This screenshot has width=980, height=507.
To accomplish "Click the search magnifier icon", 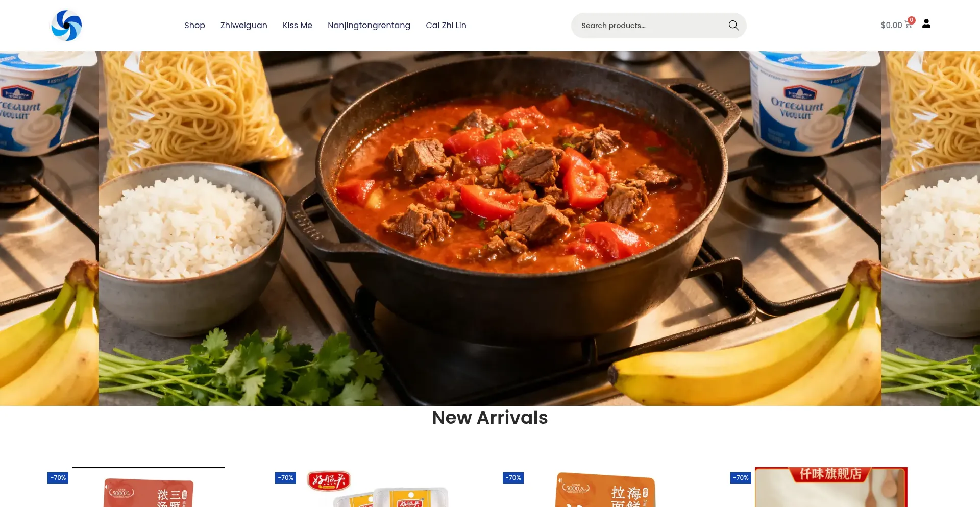I will pyautogui.click(x=733, y=26).
